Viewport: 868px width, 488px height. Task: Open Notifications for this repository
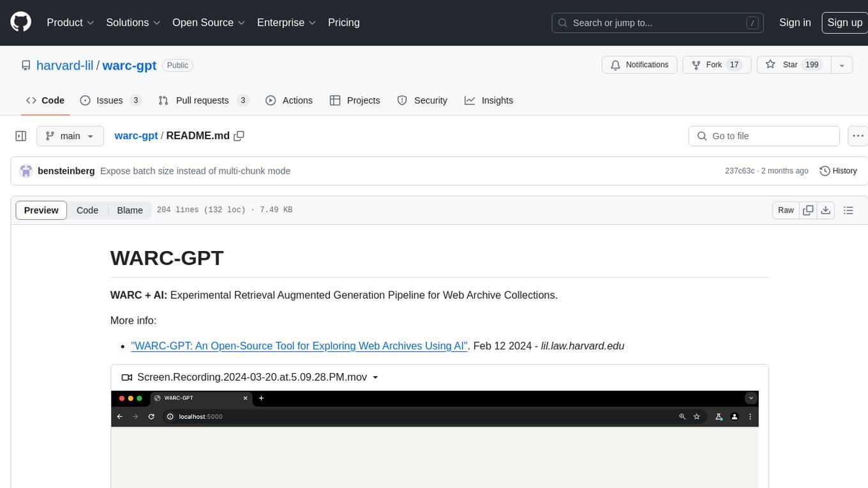[x=640, y=65]
